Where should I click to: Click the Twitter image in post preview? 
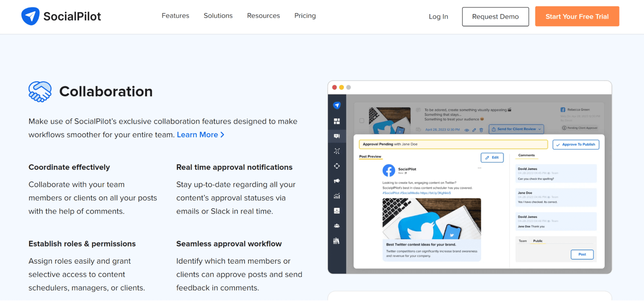click(x=431, y=219)
